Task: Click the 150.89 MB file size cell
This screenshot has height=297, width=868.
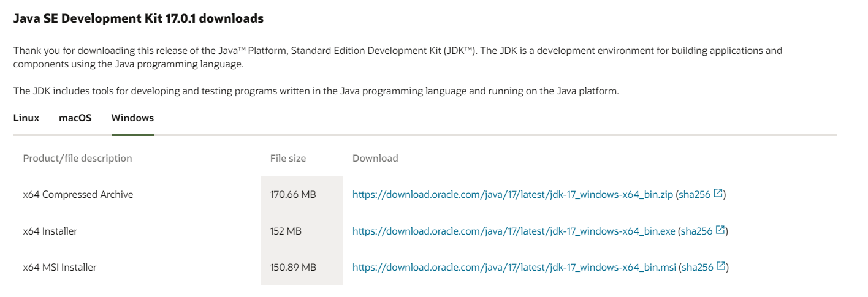Action: 302,267
